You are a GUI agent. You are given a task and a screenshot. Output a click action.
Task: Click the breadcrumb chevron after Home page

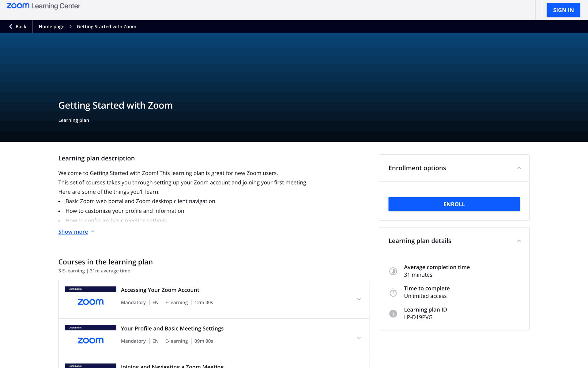[70, 27]
